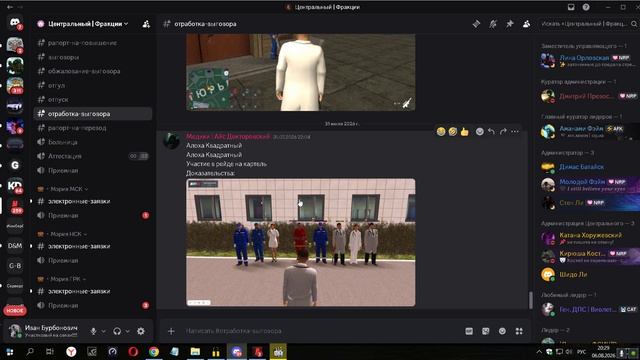Viewport: 640px width, 360px height.
Task: Open user settings gear
Action: tap(141, 331)
